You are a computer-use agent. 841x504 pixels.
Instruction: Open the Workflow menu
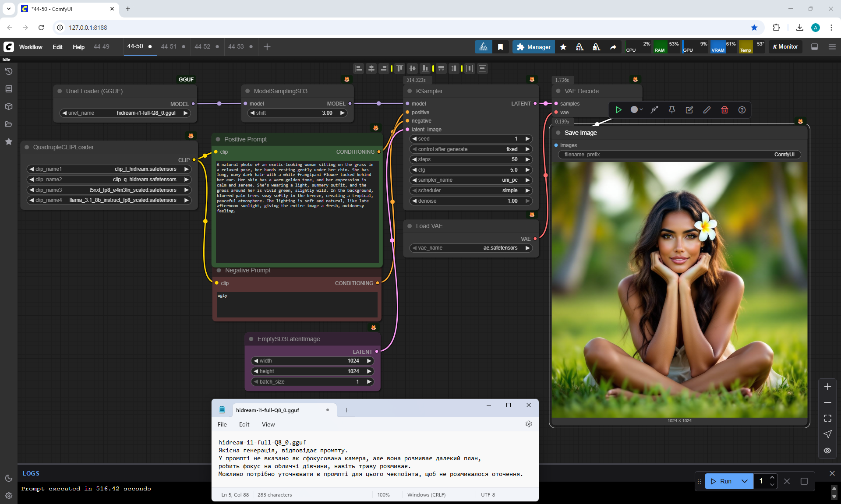[x=31, y=47]
